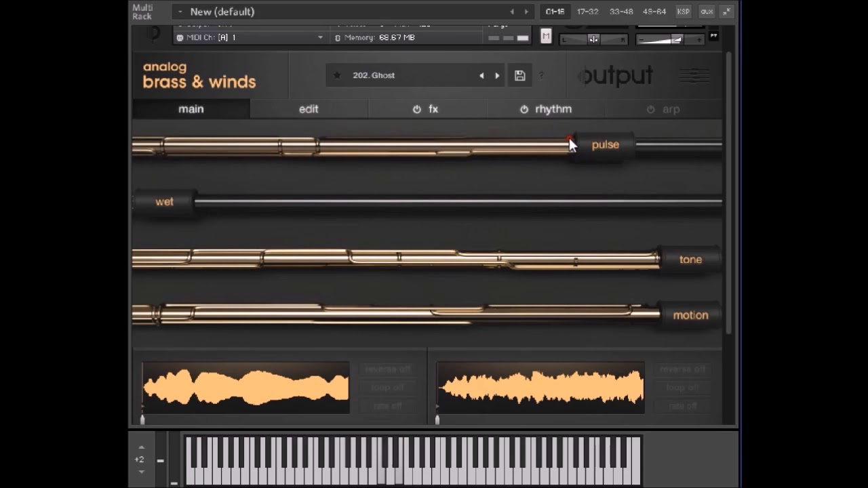Click the wet slider handle

[x=164, y=202]
